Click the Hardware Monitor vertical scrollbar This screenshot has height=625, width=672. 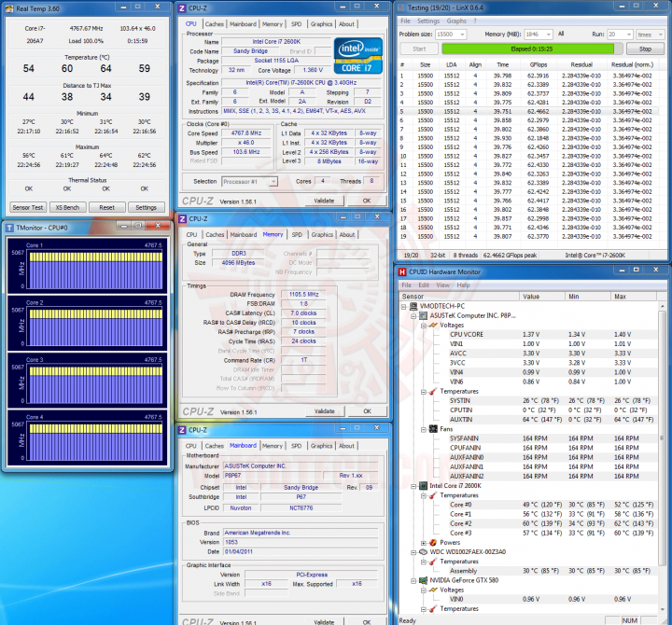662,456
